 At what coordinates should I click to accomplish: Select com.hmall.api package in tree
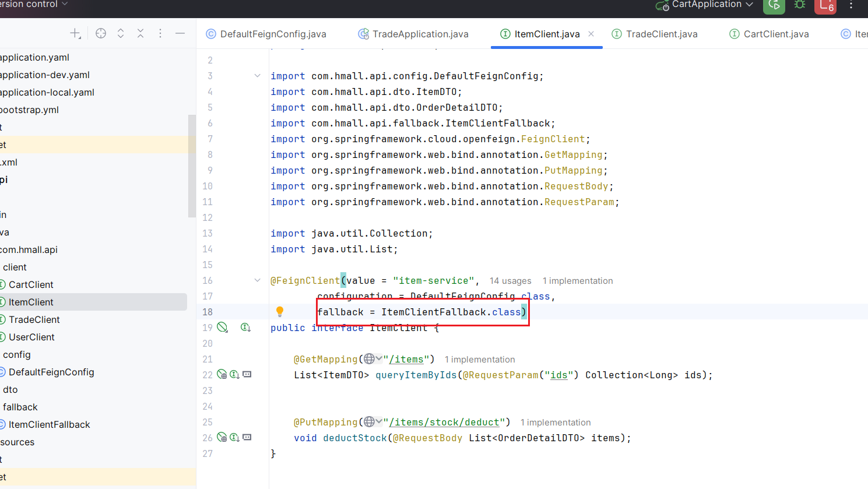29,249
